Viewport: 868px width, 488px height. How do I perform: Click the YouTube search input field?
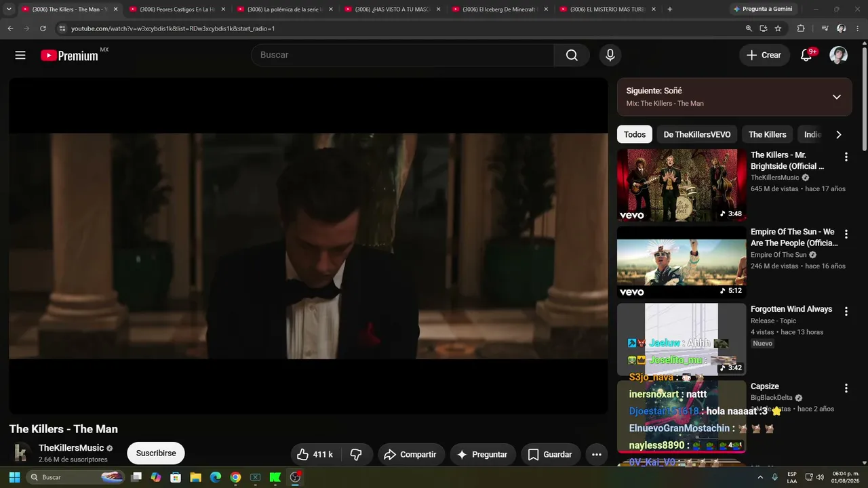(403, 56)
